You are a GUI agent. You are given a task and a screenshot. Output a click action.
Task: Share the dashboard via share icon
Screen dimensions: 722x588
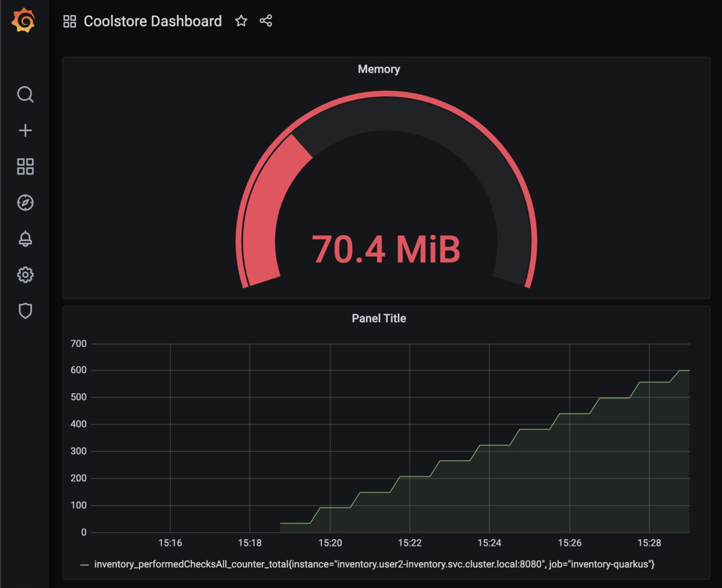pos(266,21)
